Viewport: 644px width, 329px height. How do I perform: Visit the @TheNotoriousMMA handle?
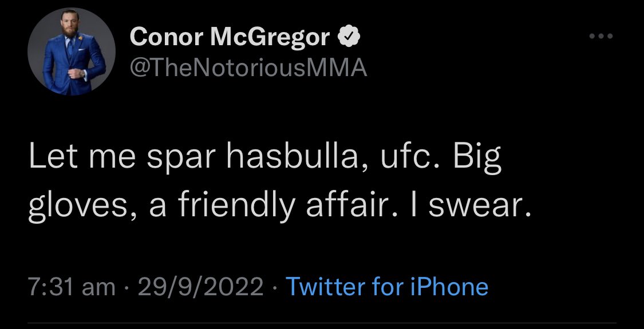click(x=248, y=68)
